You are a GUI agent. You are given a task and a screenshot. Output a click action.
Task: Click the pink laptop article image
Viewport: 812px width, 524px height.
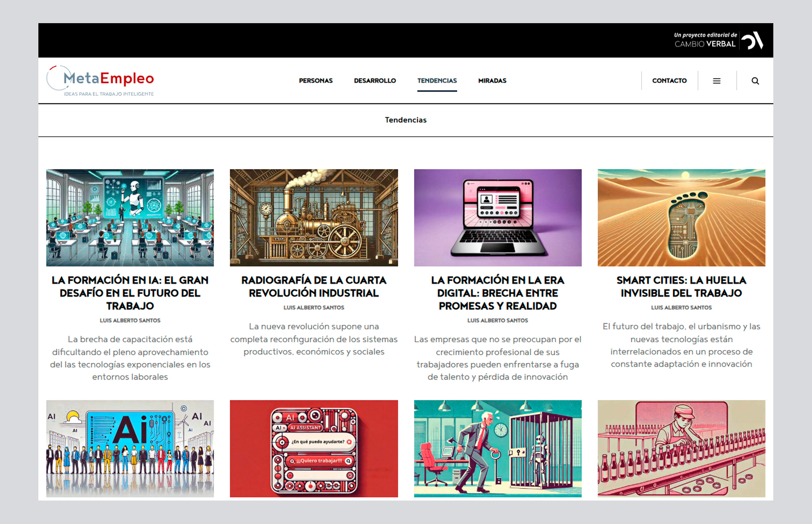(497, 218)
